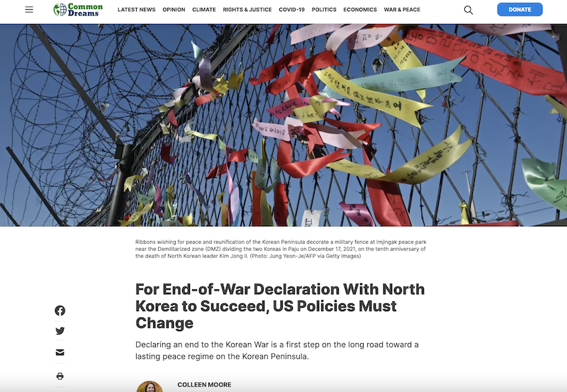Image resolution: width=567 pixels, height=392 pixels.
Task: Open the hamburger menu icon
Action: [x=29, y=10]
